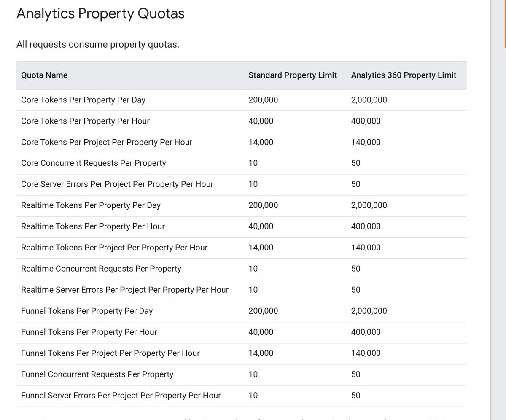Click the Funnel Server Errors quota name
506x420 pixels.
[x=120, y=395]
